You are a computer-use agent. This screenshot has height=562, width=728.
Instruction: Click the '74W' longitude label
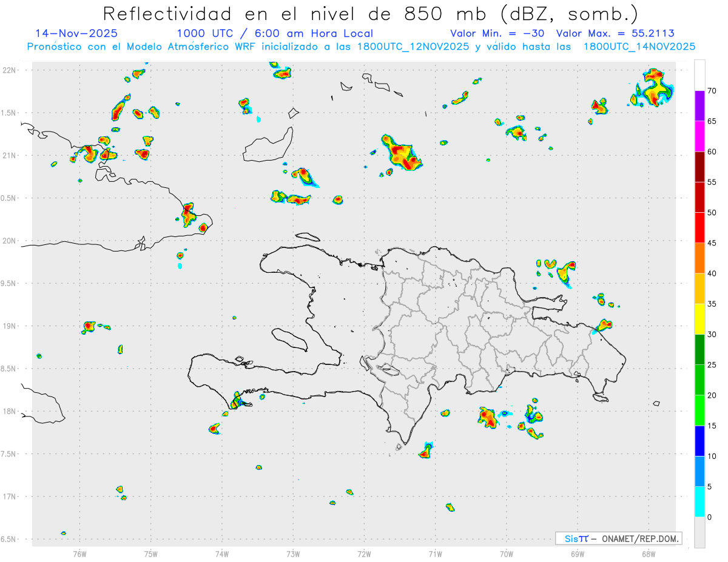click(x=222, y=554)
